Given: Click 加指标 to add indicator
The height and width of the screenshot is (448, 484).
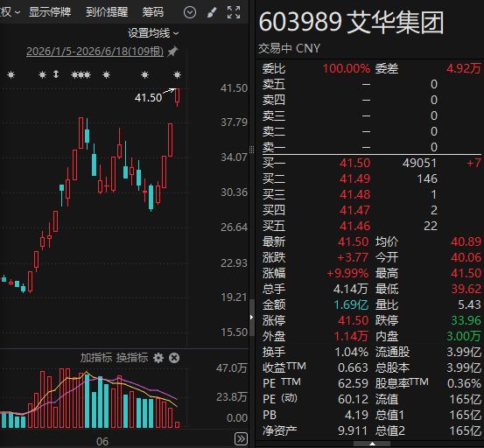Looking at the screenshot, I should 96,358.
